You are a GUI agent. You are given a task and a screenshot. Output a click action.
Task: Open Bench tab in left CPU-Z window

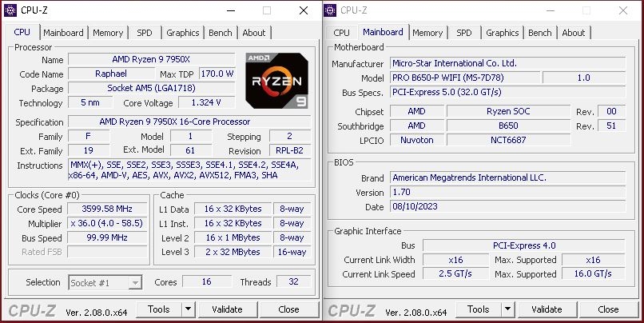tap(221, 33)
